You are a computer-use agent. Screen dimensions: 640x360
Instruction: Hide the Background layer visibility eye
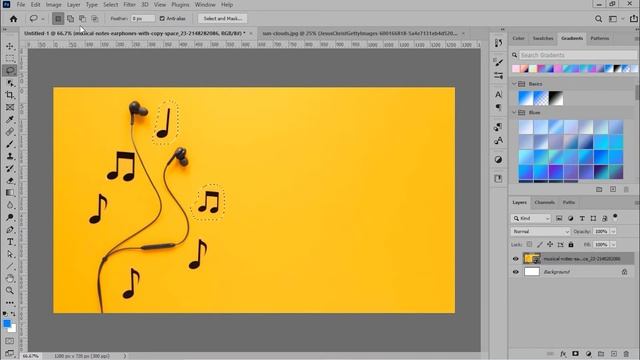click(516, 272)
